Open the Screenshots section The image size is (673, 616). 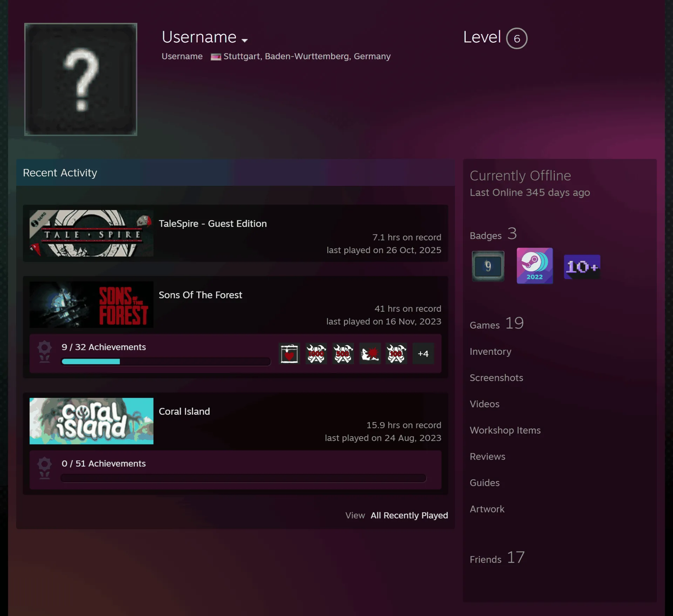click(496, 378)
